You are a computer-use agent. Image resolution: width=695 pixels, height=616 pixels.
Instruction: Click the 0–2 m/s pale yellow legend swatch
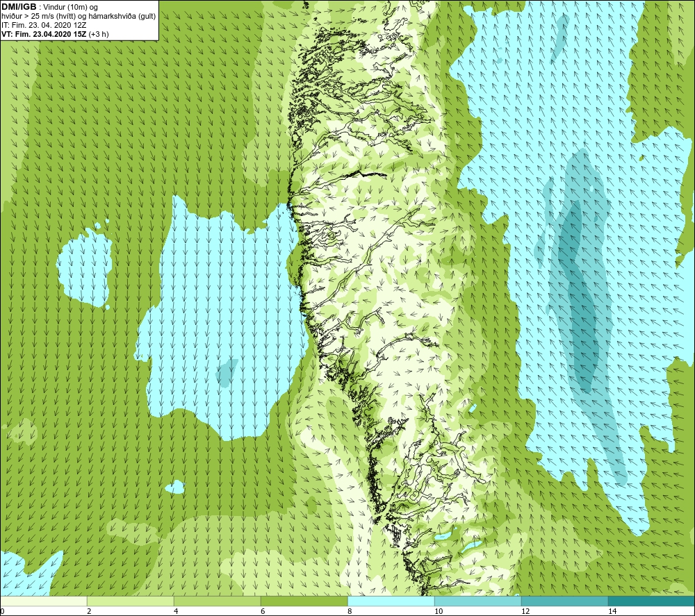click(x=43, y=601)
